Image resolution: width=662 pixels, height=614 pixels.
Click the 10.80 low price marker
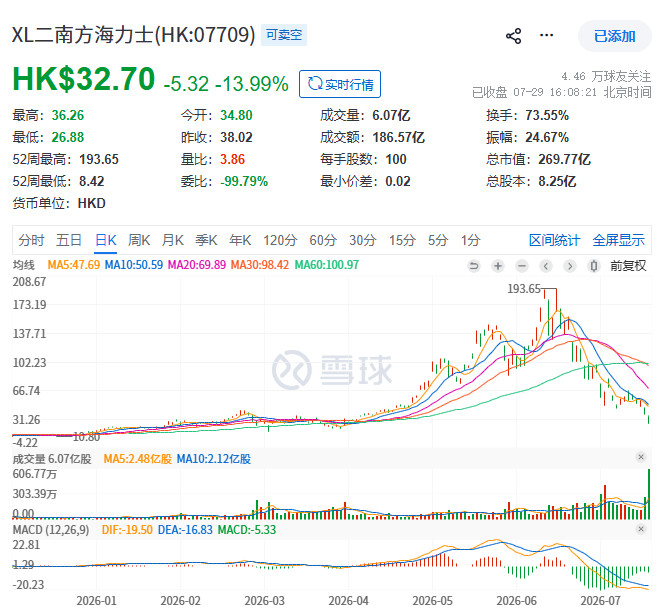[x=86, y=437]
